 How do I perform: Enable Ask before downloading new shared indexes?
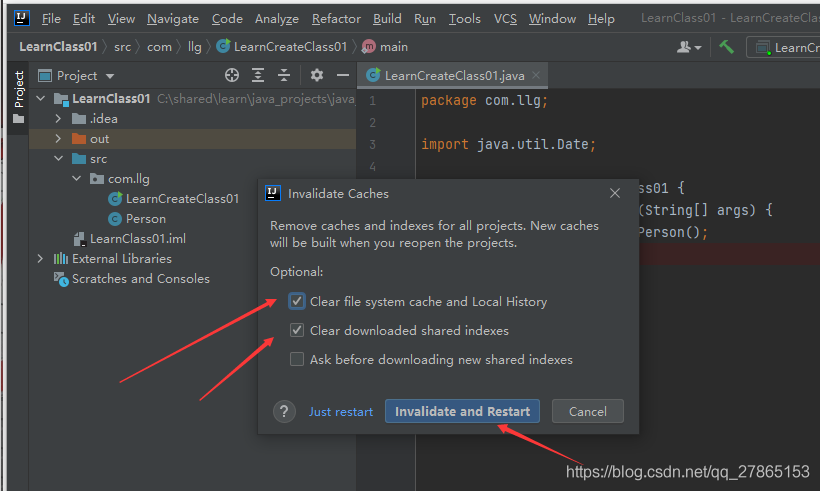(x=297, y=359)
